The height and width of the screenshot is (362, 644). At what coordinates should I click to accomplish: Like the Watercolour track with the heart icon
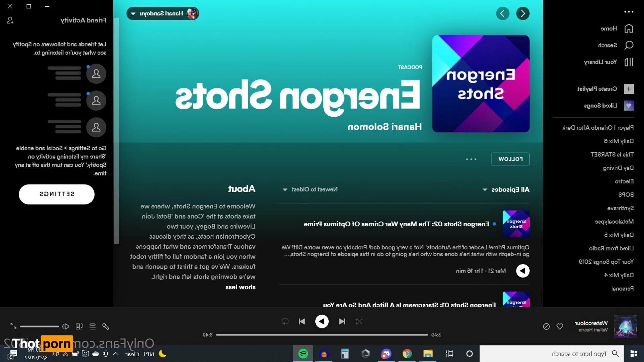(560, 326)
